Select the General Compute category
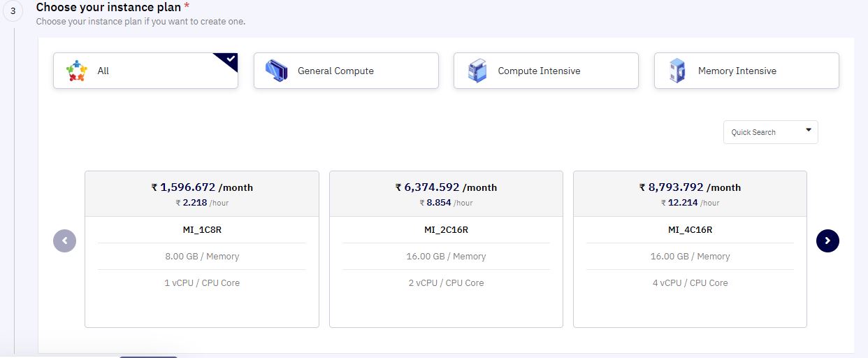The image size is (868, 358). coord(346,71)
